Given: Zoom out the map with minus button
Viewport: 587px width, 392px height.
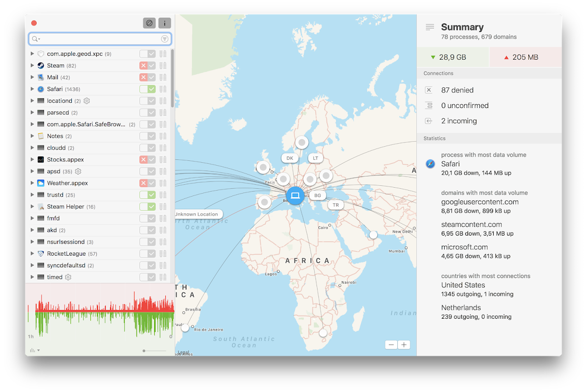Looking at the screenshot, I should [x=391, y=345].
